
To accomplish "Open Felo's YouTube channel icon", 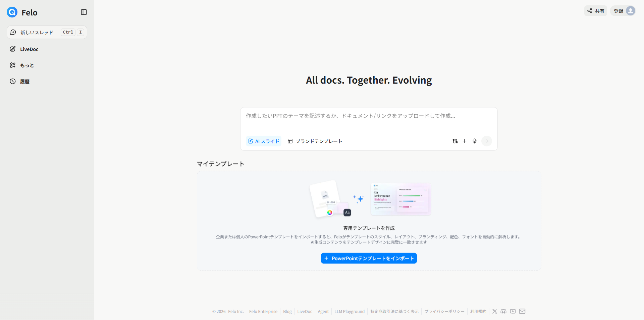I will click(513, 311).
